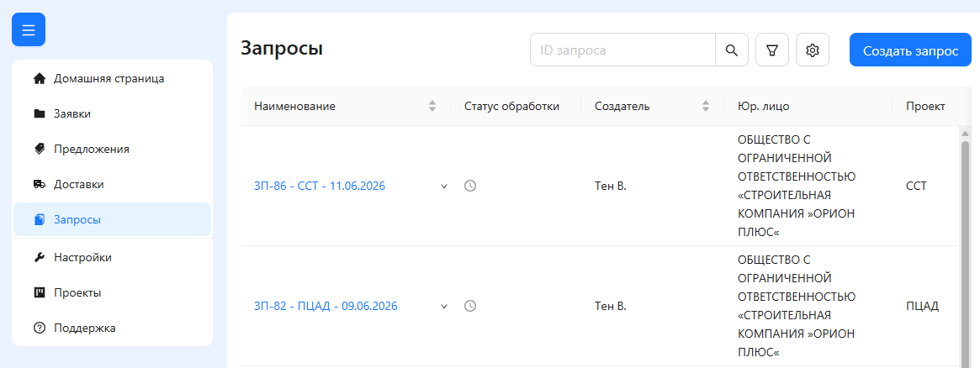Open the Настройки section

click(113, 258)
